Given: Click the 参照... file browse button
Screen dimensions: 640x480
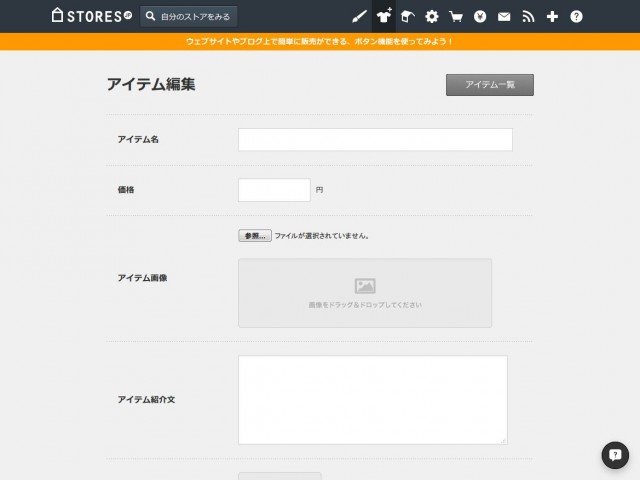Looking at the screenshot, I should [255, 236].
